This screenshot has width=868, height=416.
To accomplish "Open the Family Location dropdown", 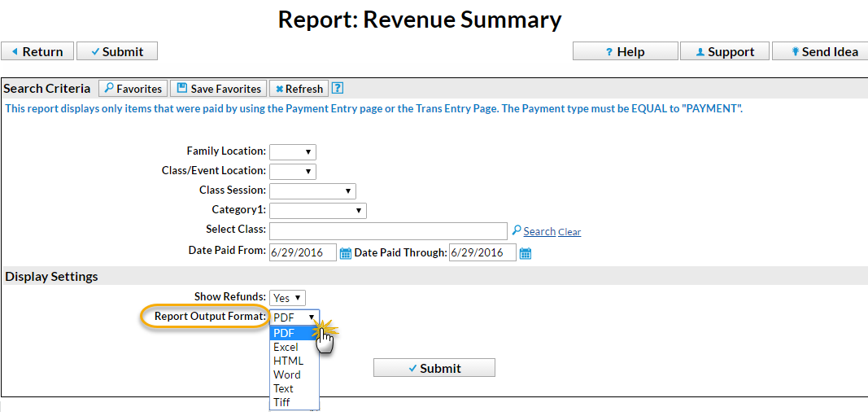I will 293,151.
